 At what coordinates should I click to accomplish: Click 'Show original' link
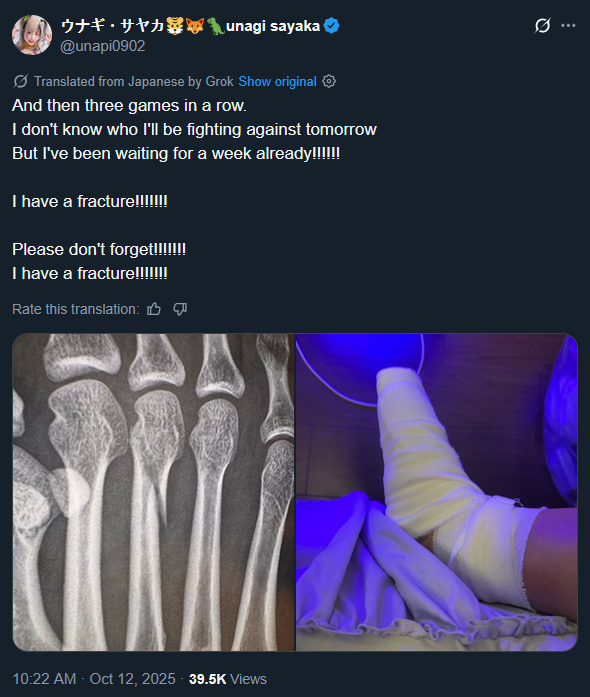point(277,81)
